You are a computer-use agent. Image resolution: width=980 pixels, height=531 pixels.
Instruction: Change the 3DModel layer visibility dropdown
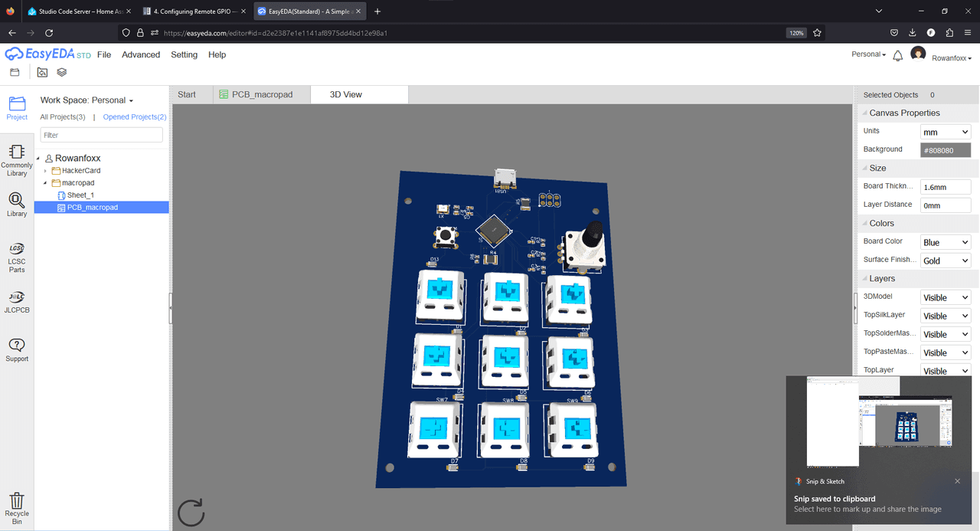point(946,298)
